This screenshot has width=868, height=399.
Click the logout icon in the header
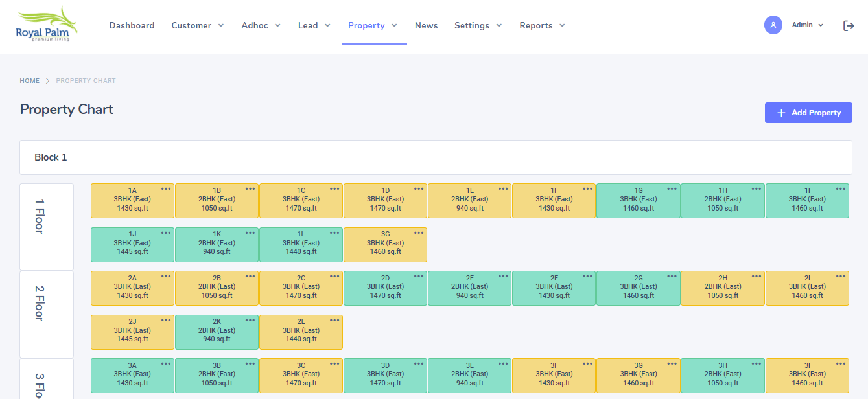[849, 25]
